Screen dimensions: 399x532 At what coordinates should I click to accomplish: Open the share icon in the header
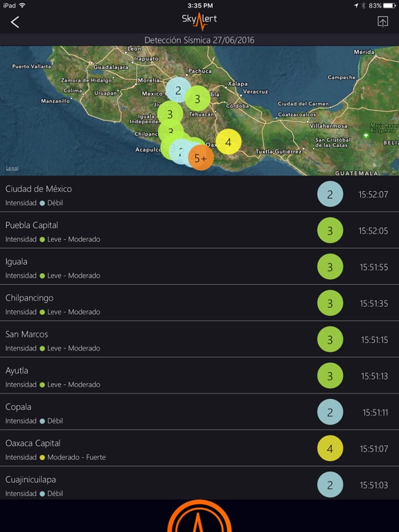click(x=382, y=21)
